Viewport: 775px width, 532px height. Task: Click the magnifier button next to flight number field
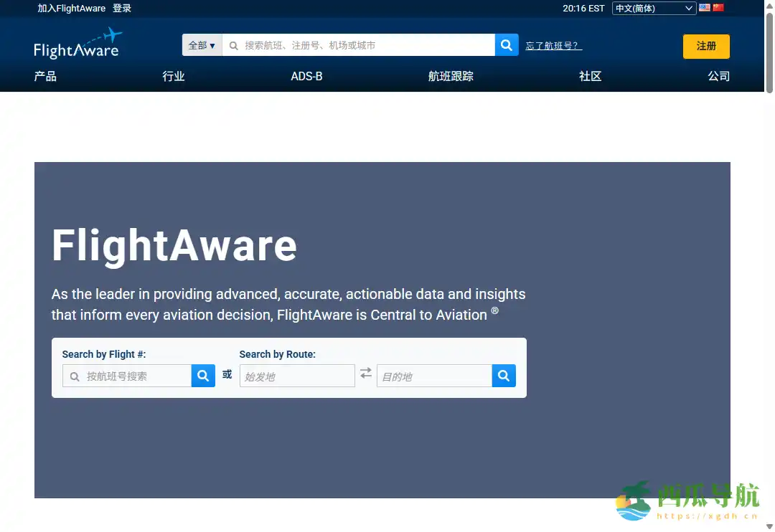(203, 375)
